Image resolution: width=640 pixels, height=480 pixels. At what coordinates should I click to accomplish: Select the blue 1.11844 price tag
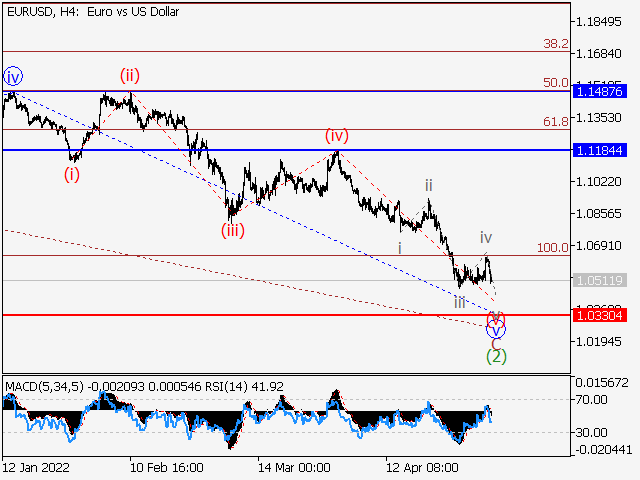click(x=600, y=151)
